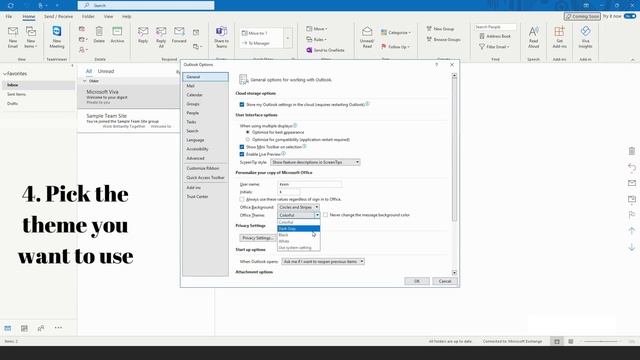
Task: Click the OK button in Outlook Options
Action: [x=417, y=281]
